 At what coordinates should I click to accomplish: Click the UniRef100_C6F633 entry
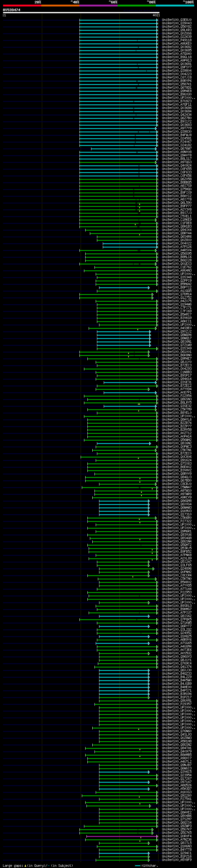point(177,172)
